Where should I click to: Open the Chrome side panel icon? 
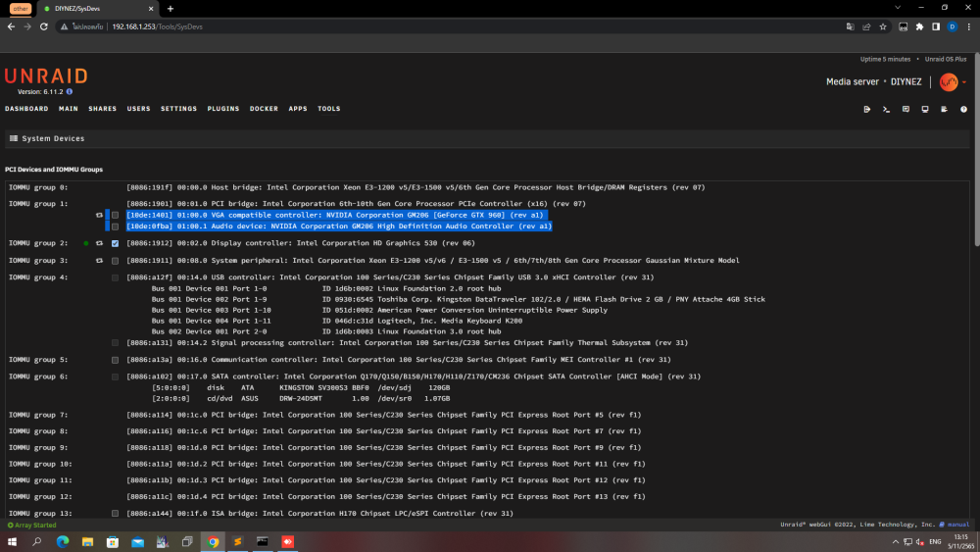[x=936, y=26]
